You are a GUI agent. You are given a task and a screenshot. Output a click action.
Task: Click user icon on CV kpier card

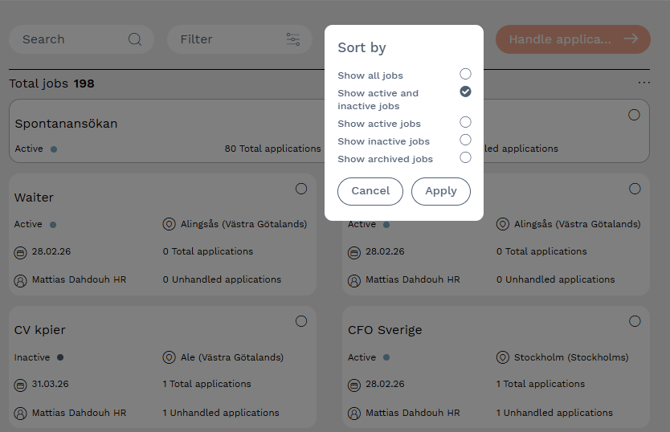20,413
